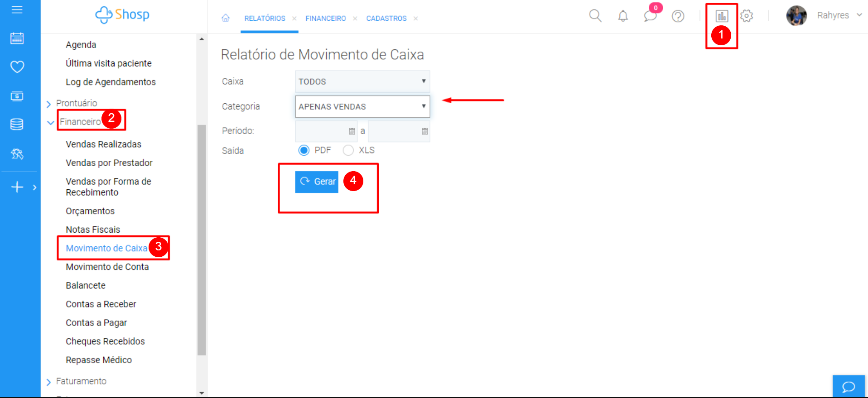Click the scrollbar up arrow

tap(202, 39)
